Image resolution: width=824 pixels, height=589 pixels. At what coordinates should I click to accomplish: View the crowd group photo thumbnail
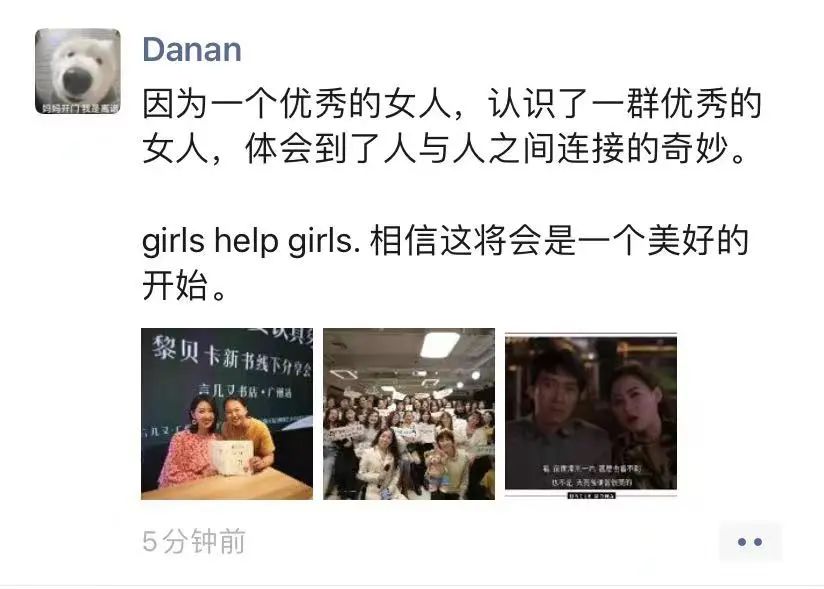point(409,414)
